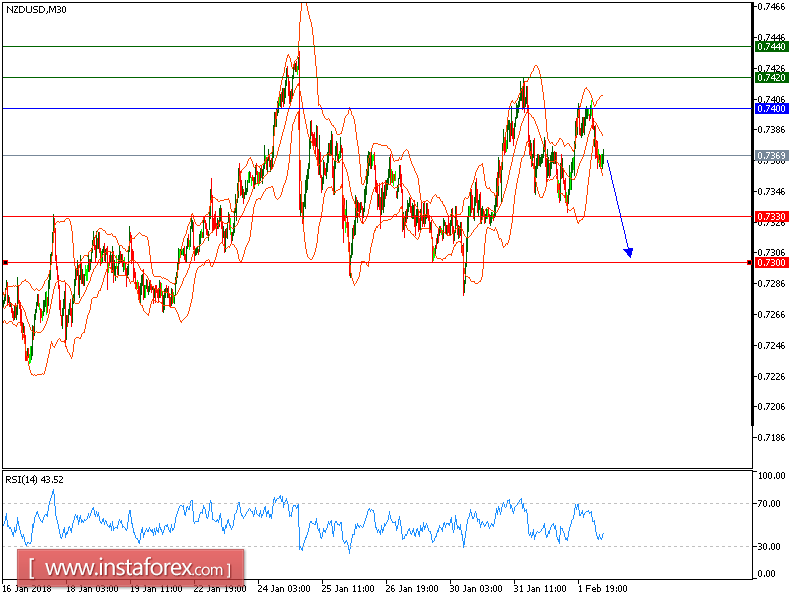This screenshot has height=600, width=800.
Task: Select the green 0.7440 resistance price tag
Action: click(x=770, y=46)
